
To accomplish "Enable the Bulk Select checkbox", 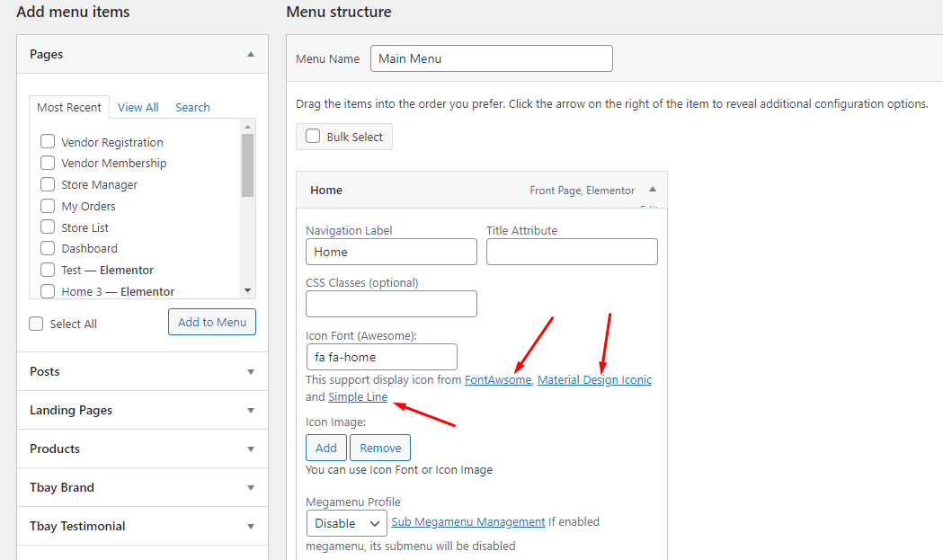I will click(x=313, y=136).
